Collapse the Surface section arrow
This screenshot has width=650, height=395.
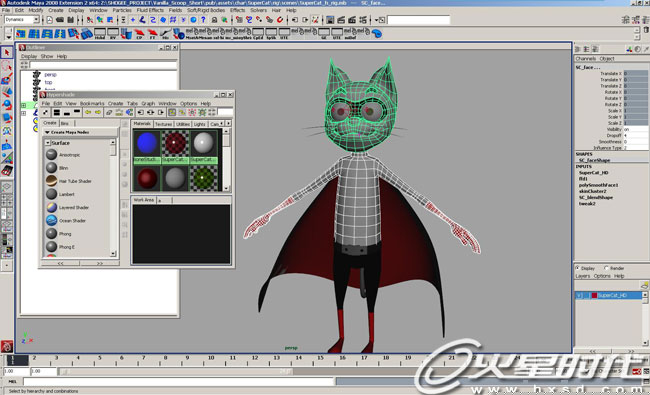[x=48, y=143]
